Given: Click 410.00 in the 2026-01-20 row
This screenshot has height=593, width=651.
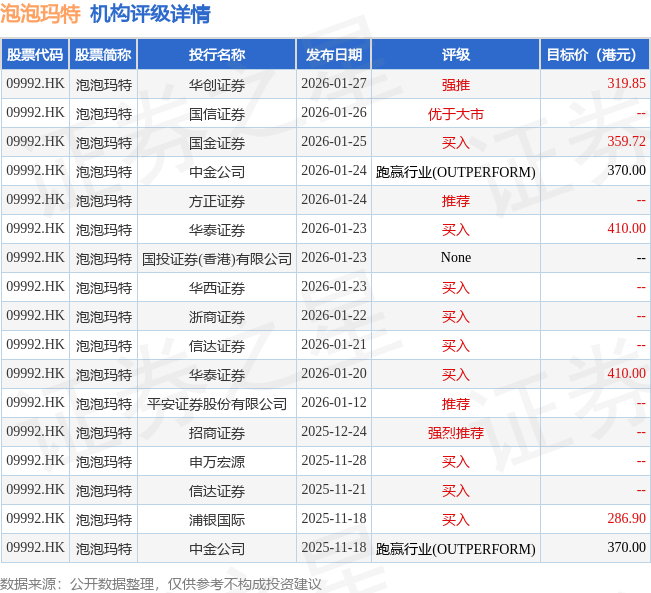Looking at the screenshot, I should (626, 374).
